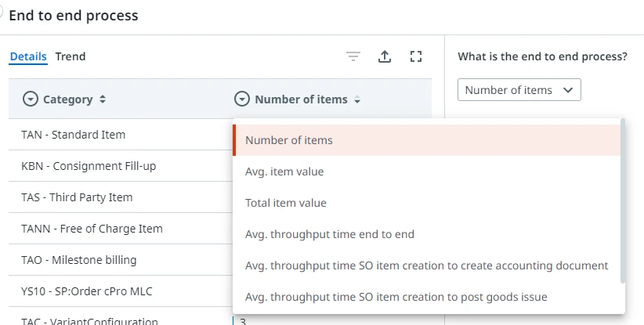Click 'TAN - Standard Item' row

pyautogui.click(x=121, y=135)
